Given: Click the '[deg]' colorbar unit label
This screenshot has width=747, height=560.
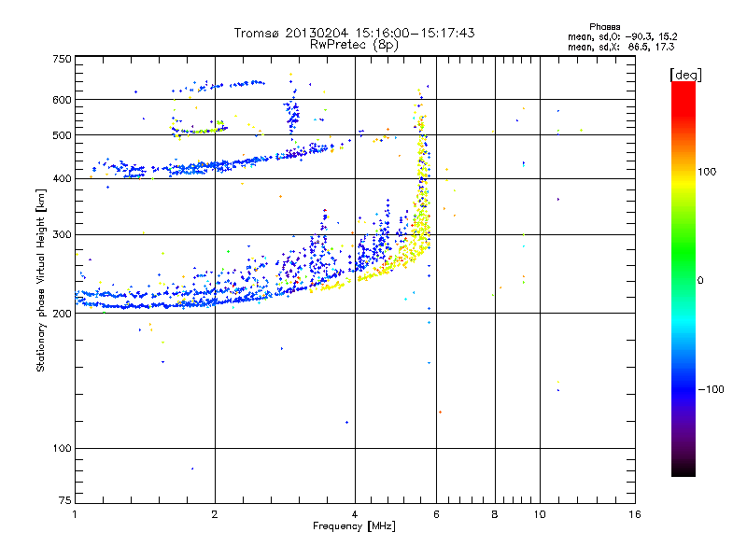Looking at the screenshot, I should 685,75.
